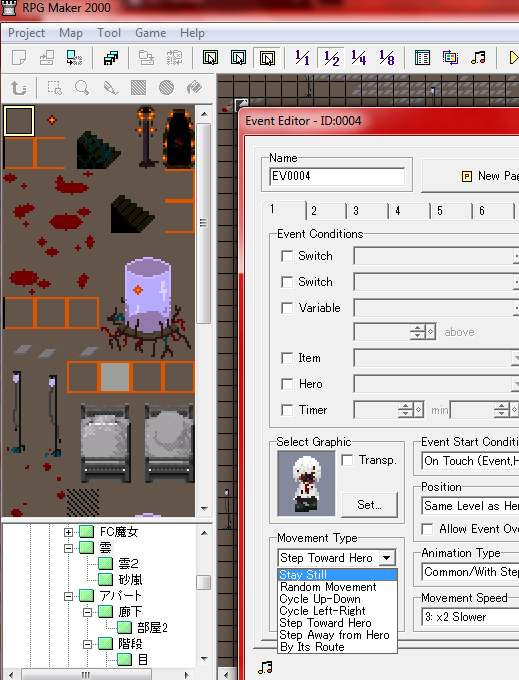
Task: Check the Timer condition checkbox
Action: tap(287, 410)
